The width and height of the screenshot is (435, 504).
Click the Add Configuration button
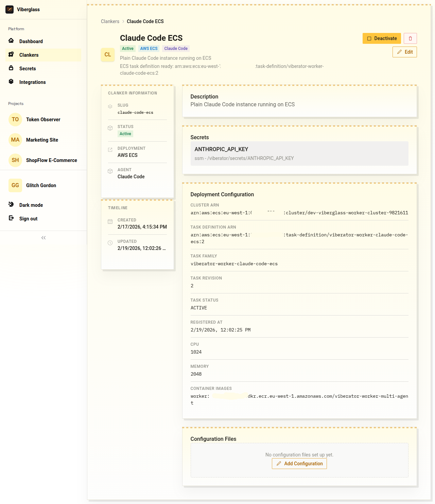coord(299,464)
